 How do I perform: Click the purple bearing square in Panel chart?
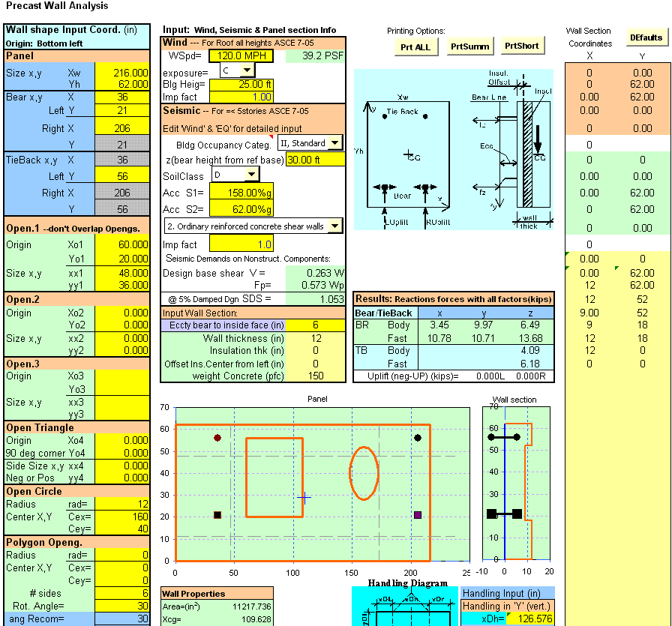[x=418, y=515]
